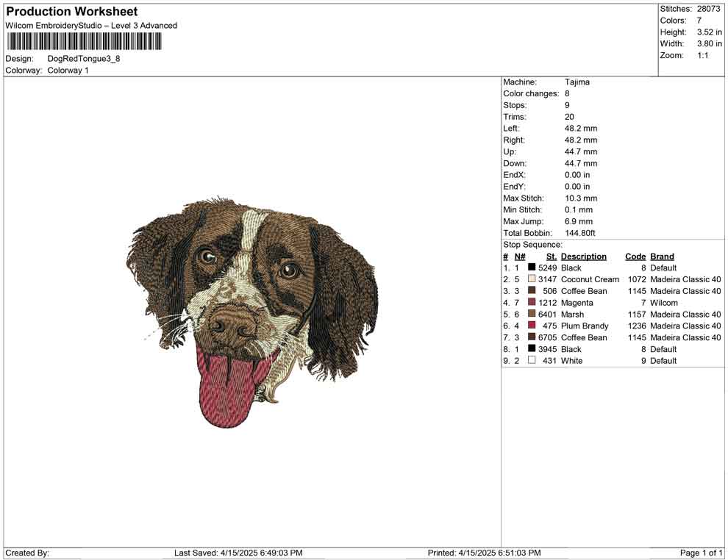This screenshot has height=560, width=728.
Task: Click the Stops value '9'
Action: (567, 105)
